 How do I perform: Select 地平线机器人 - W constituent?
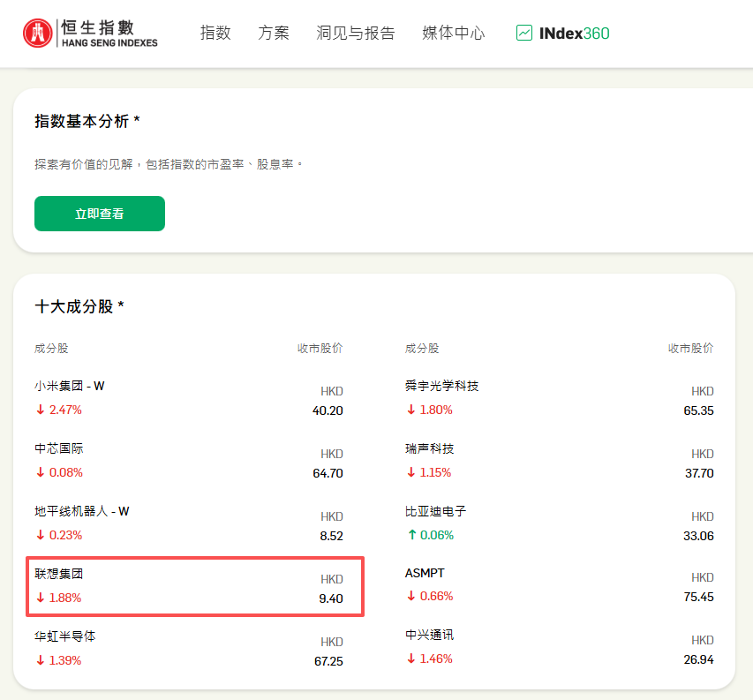tap(82, 511)
